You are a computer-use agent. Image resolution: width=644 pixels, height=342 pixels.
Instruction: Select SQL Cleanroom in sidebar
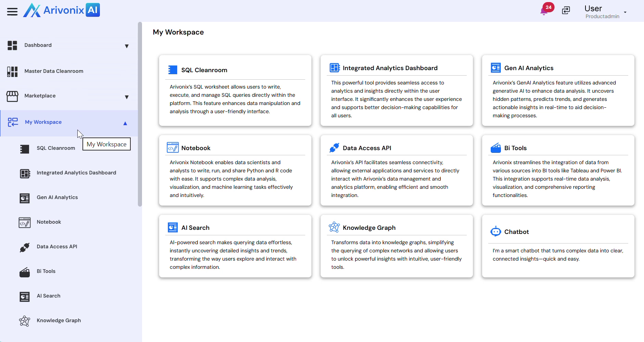[56, 148]
